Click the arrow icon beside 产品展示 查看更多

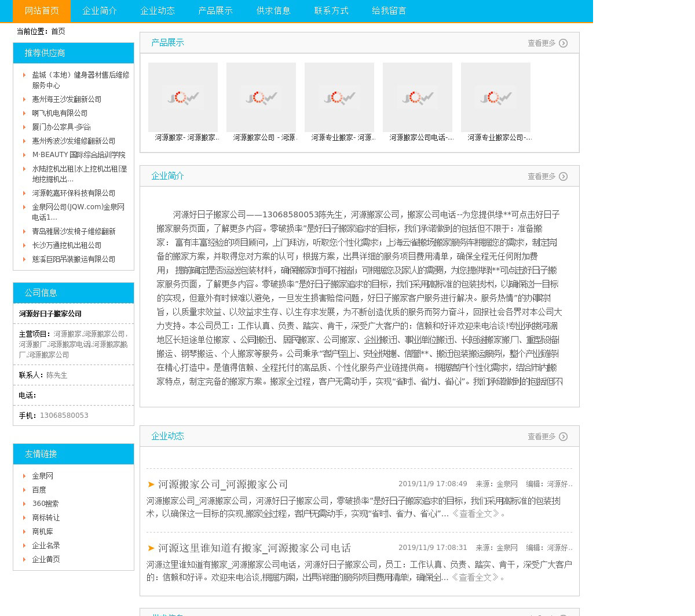tap(563, 43)
